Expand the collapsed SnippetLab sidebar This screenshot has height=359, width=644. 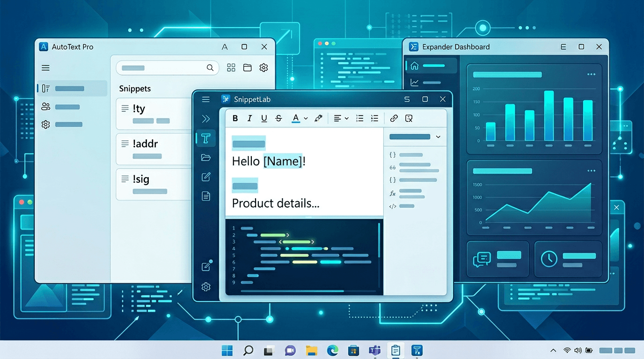(206, 118)
